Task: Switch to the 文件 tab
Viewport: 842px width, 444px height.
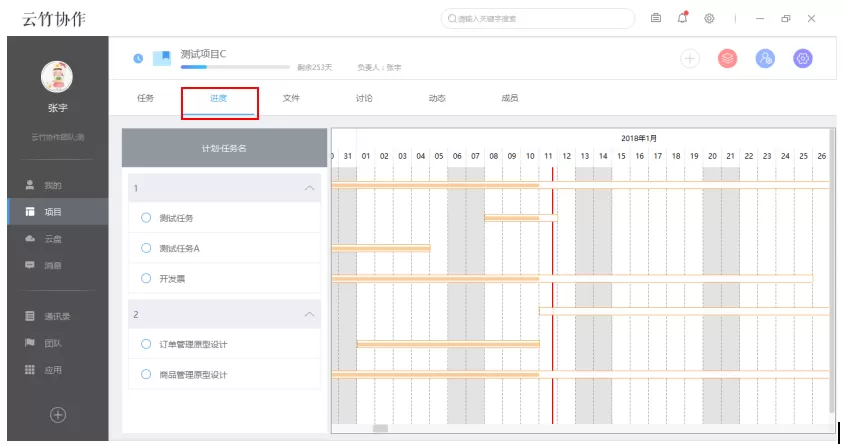Action: click(x=291, y=98)
